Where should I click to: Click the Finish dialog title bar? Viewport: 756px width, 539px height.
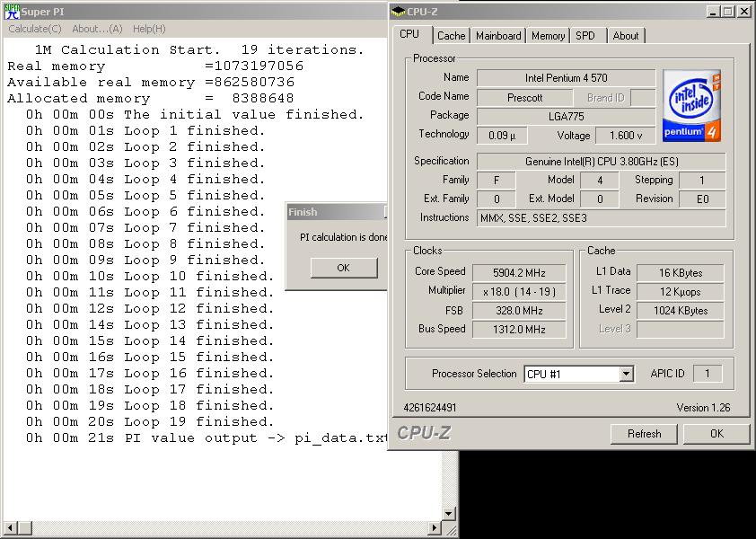(337, 212)
